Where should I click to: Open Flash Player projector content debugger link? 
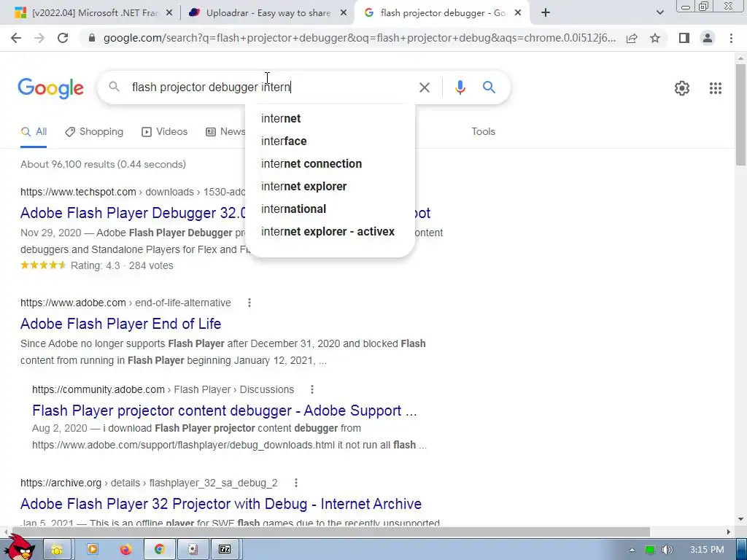(x=225, y=411)
